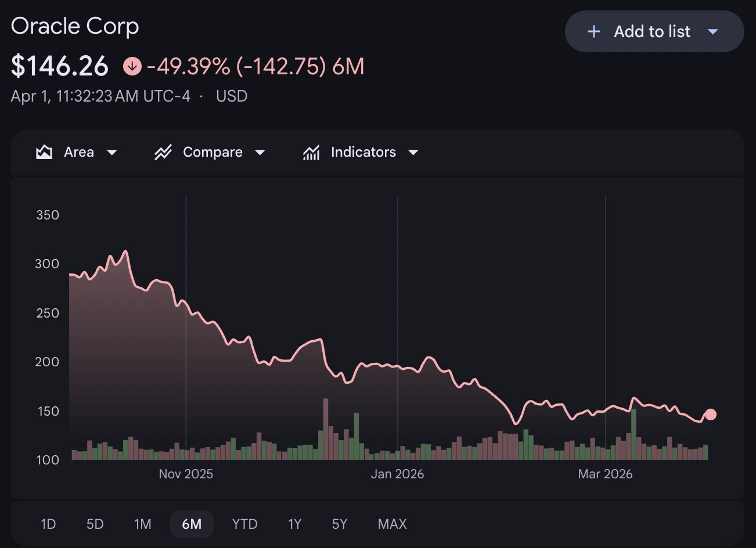Switch to the YTD range
The width and height of the screenshot is (756, 548).
click(244, 524)
